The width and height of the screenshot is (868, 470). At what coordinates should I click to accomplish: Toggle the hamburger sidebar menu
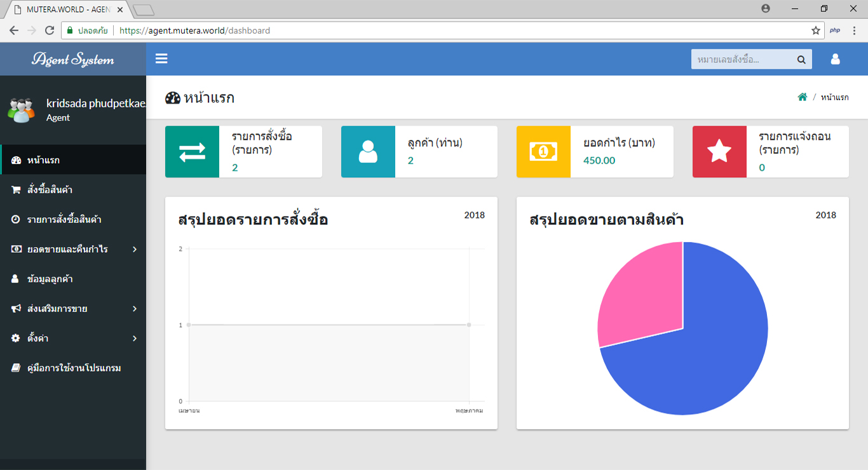pyautogui.click(x=161, y=58)
